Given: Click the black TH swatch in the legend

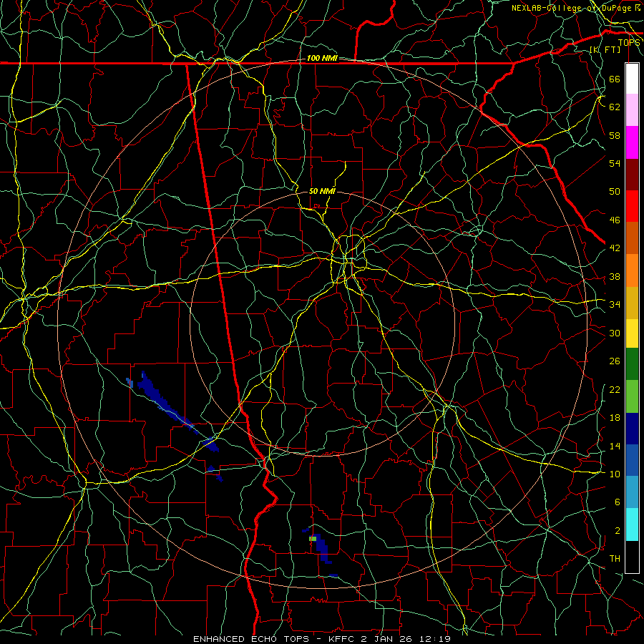Looking at the screenshot, I should (632, 557).
